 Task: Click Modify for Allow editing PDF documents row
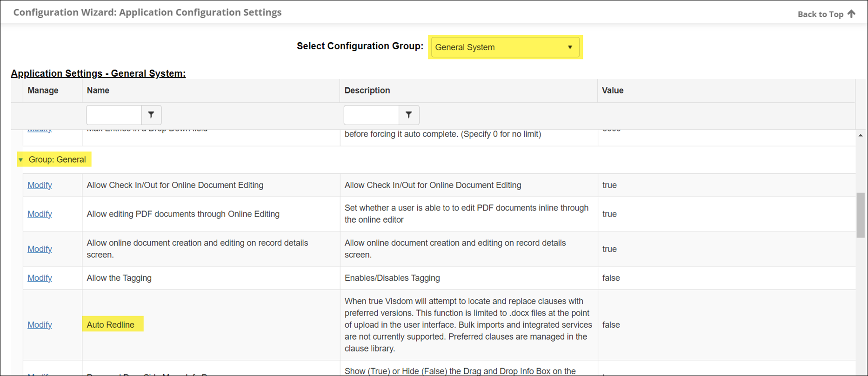pos(40,214)
